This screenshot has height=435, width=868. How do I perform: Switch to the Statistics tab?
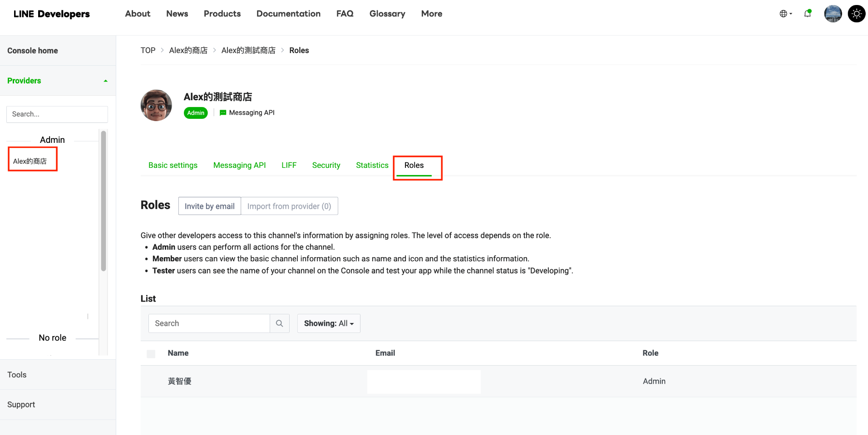372,165
